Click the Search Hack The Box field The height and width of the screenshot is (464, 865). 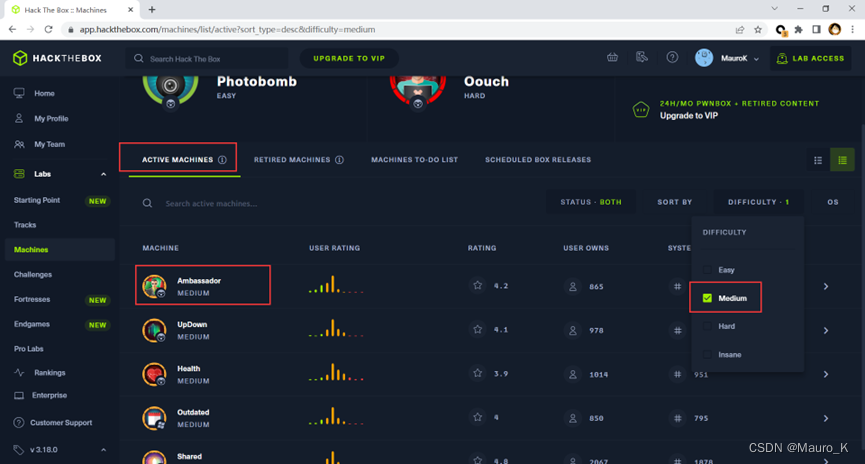207,58
